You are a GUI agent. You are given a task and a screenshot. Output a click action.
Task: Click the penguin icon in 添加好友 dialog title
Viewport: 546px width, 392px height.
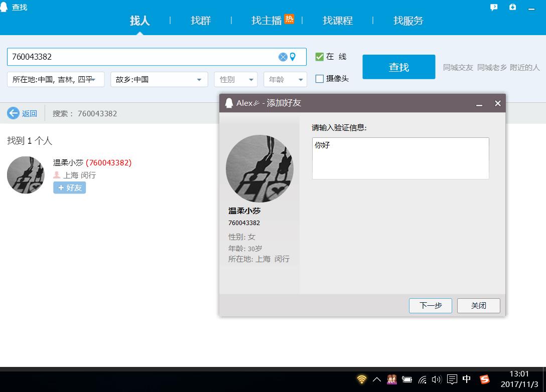(229, 103)
